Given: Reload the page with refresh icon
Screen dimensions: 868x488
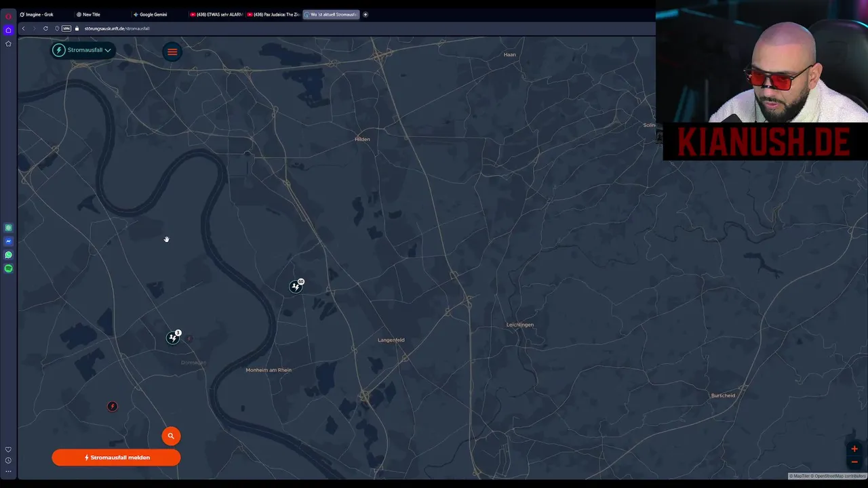Looking at the screenshot, I should [x=45, y=28].
